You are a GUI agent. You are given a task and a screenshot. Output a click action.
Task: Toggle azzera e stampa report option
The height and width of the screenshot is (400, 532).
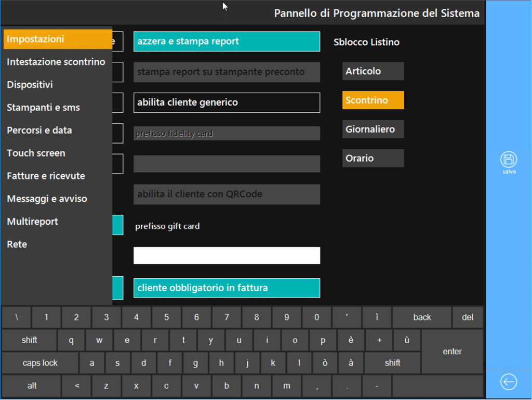click(x=227, y=42)
